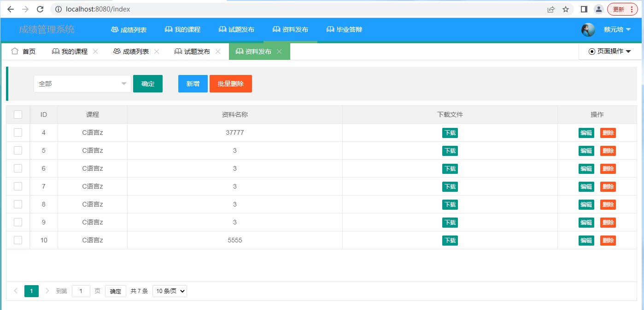Close the active 资料发布 tab

pos(279,52)
